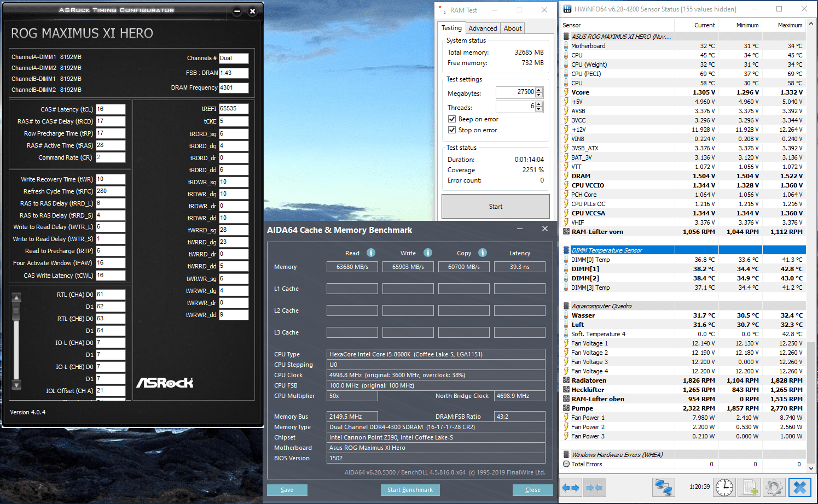Viewport: 818px width, 504px height.
Task: Start logging with the sheet-plus icon in HWiNFO
Action: (750, 487)
